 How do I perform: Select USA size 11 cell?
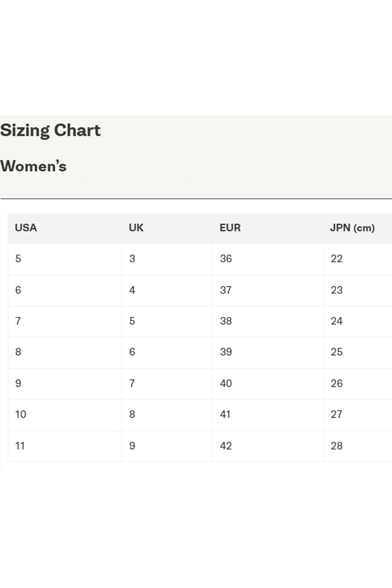click(x=20, y=446)
